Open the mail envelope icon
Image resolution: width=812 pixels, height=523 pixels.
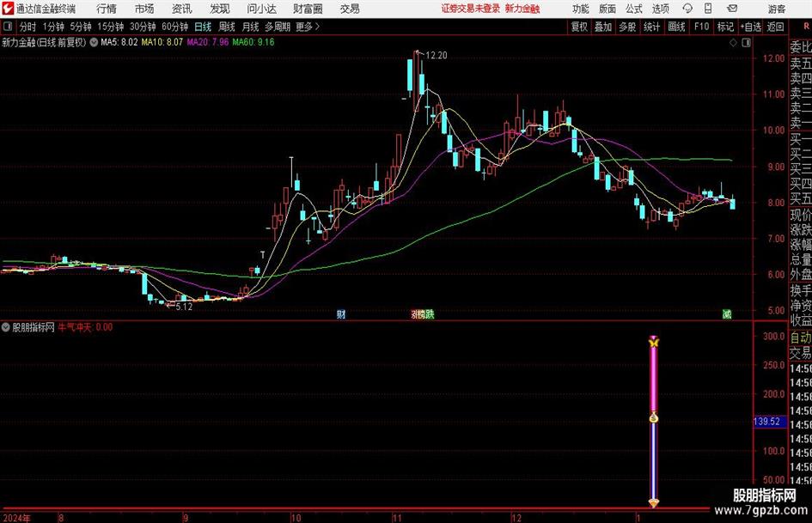[x=732, y=9]
